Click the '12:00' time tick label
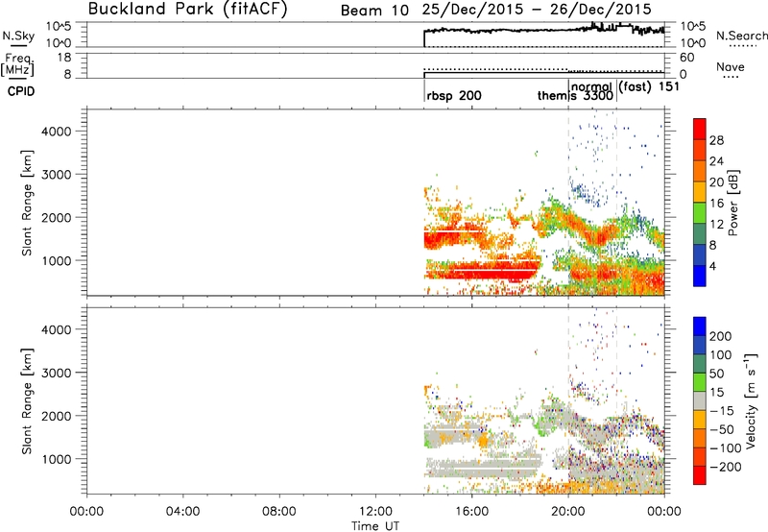Screen dimensions: 768x532 (x=375, y=512)
